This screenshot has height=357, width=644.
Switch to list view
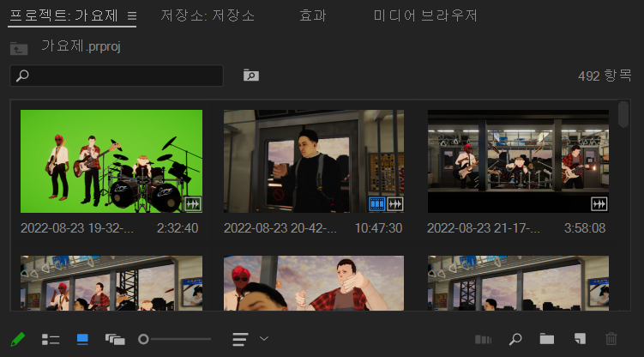(x=51, y=339)
